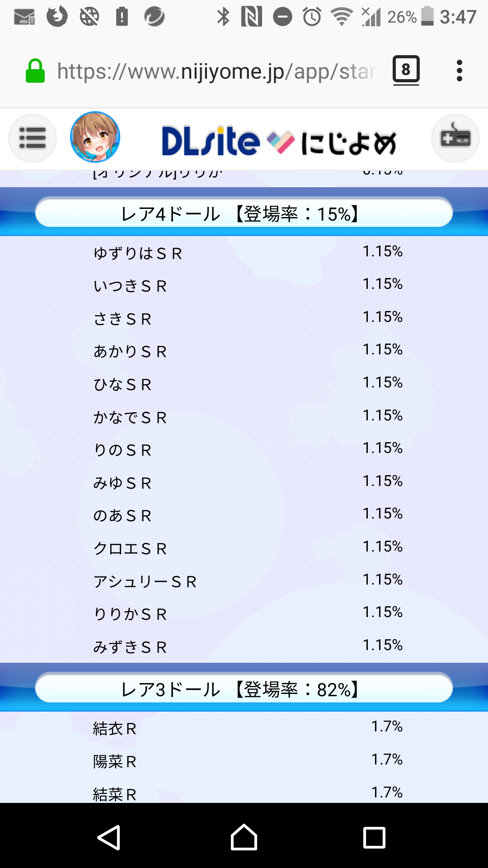Open the hamburger list menu
The width and height of the screenshot is (488, 868).
[33, 138]
